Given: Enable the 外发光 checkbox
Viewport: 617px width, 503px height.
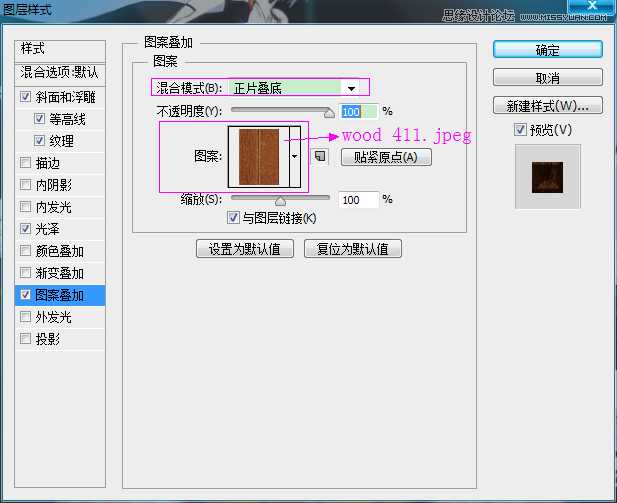Looking at the screenshot, I should click(26, 316).
